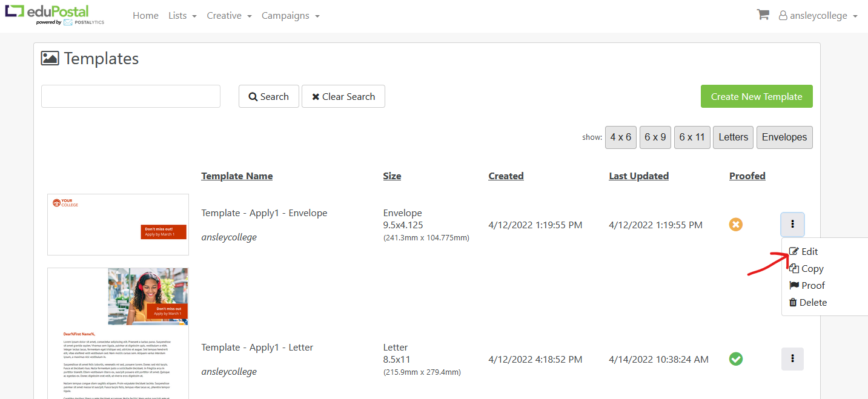
Task: Focus the template search input field
Action: tap(131, 96)
